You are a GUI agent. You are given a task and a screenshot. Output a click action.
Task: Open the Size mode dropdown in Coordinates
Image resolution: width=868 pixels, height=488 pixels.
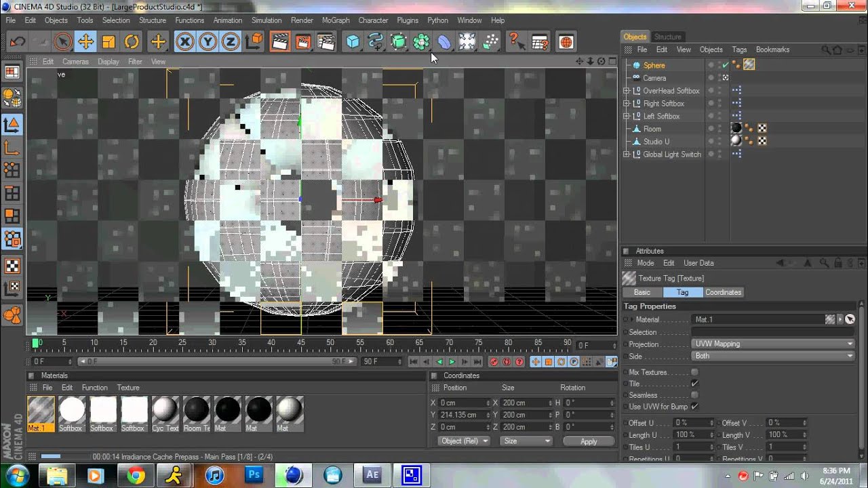coord(526,441)
